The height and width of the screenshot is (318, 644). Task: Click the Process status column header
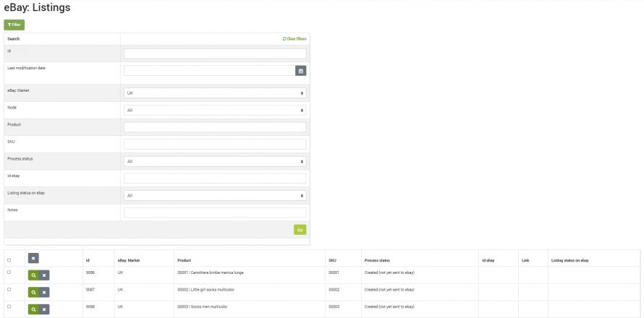377,261
